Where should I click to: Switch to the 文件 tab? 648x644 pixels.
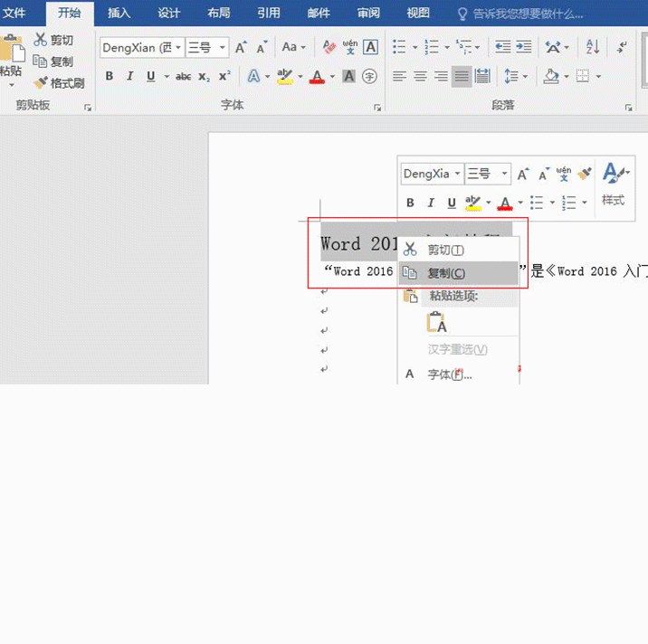[x=14, y=13]
